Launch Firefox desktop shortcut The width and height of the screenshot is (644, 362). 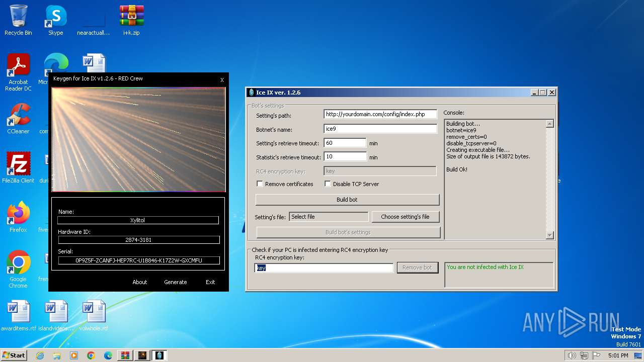click(18, 217)
